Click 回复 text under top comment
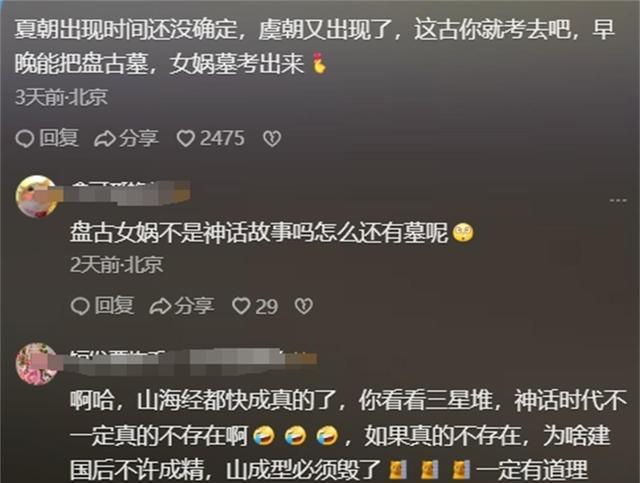Viewport: 640px width, 483px height. pyautogui.click(x=58, y=138)
